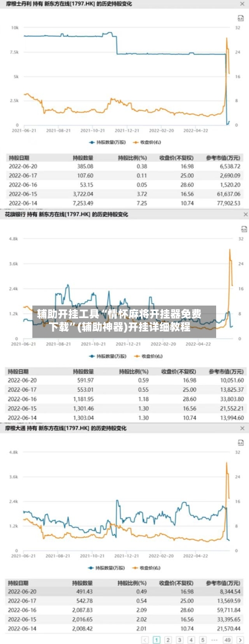
Task: Select page 5 in pagination
Action: 203,640
